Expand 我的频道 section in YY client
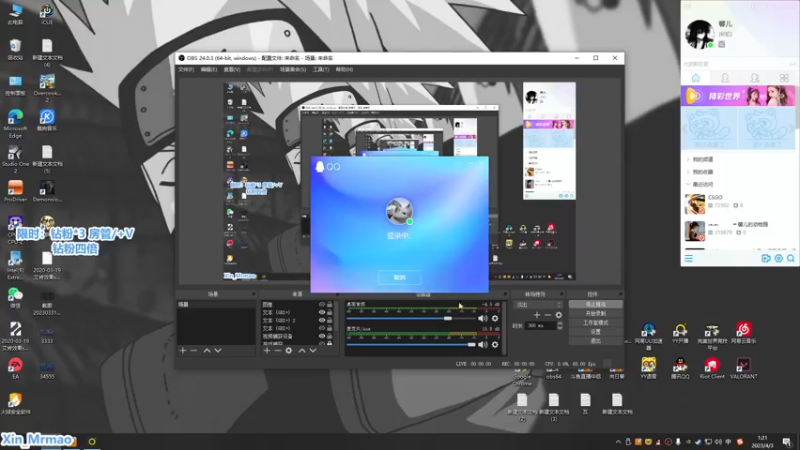 (688, 159)
